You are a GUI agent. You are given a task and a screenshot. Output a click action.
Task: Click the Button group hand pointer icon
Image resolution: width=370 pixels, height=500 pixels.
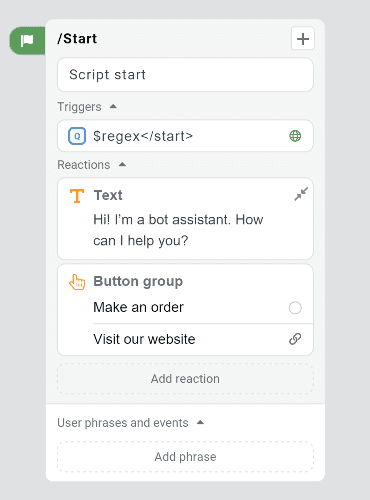77,282
